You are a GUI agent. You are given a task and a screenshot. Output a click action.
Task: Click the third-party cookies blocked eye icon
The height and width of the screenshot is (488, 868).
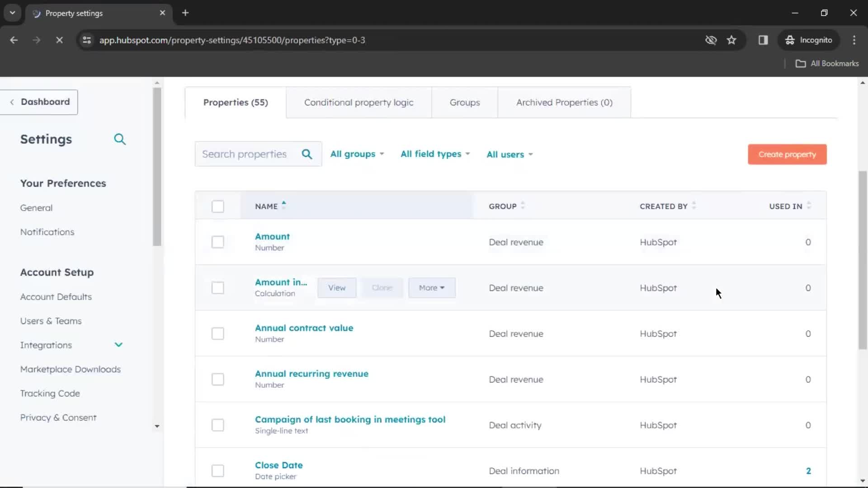click(711, 40)
